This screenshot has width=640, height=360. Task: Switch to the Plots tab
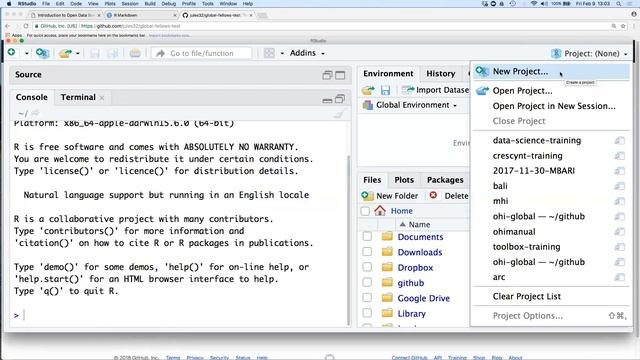coord(404,180)
